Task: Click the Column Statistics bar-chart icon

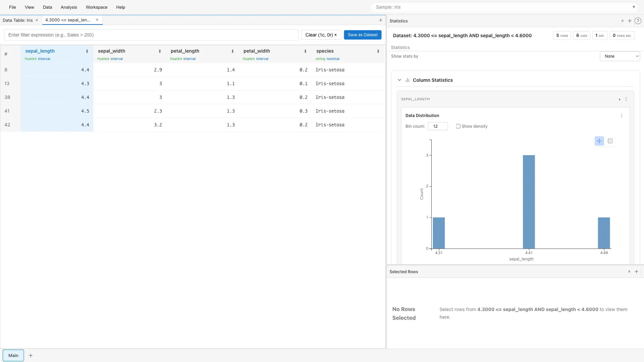Action: [x=408, y=80]
